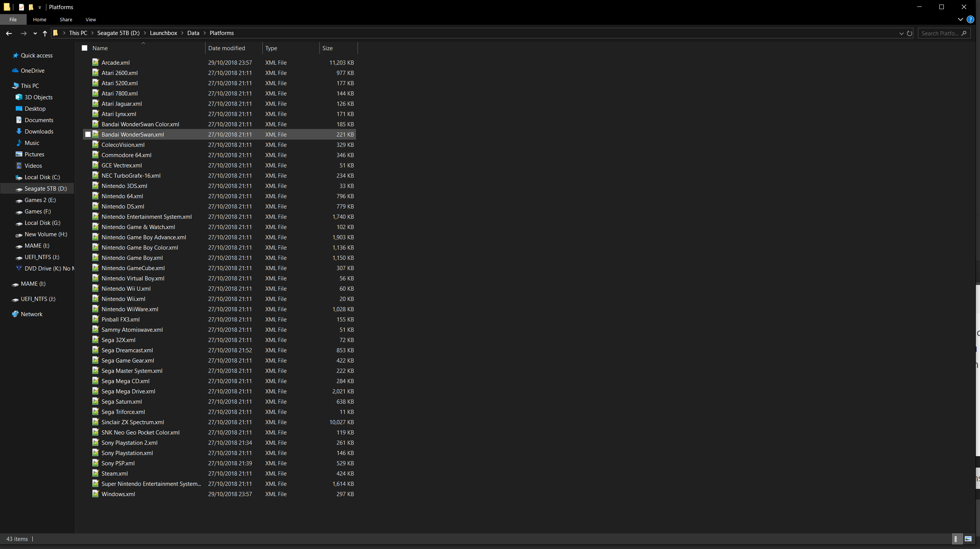Select Sinclair ZX Spectrum.xml
Screen dimensions: 980x549
pyautogui.click(x=132, y=422)
